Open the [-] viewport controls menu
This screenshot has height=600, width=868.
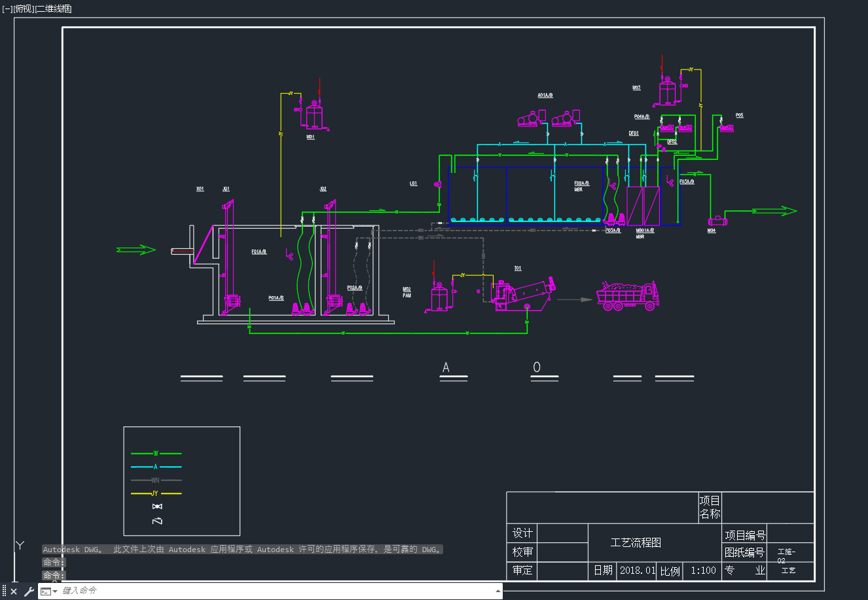[x=7, y=9]
